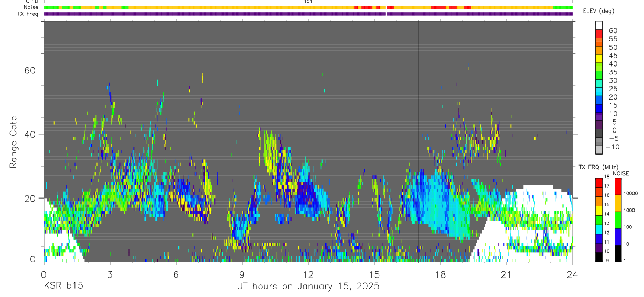Click the x-axis tick label 12
Image resolution: width=644 pixels, height=297 pixels.
click(308, 274)
